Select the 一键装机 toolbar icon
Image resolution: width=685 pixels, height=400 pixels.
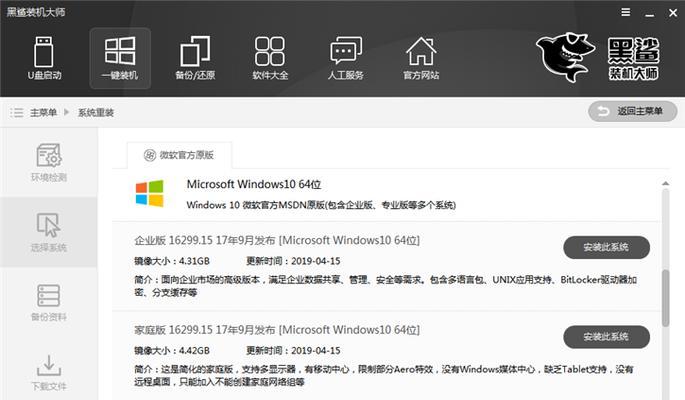[120, 58]
